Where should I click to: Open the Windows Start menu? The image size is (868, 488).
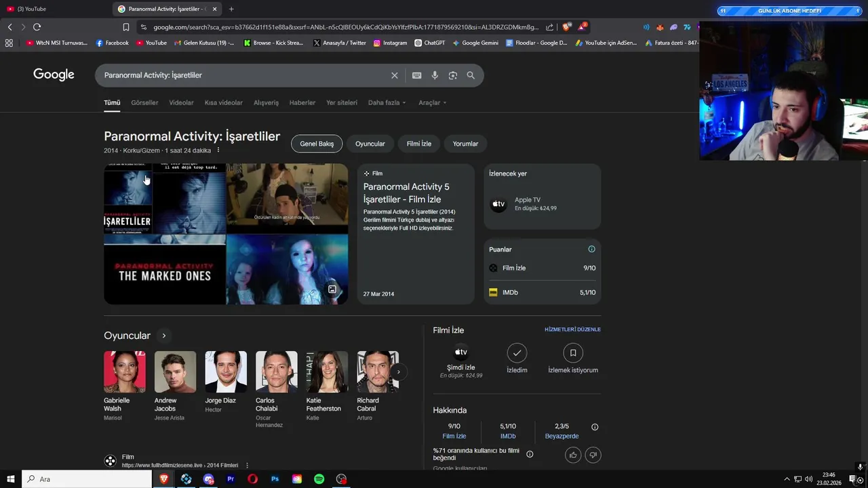pos(11,479)
